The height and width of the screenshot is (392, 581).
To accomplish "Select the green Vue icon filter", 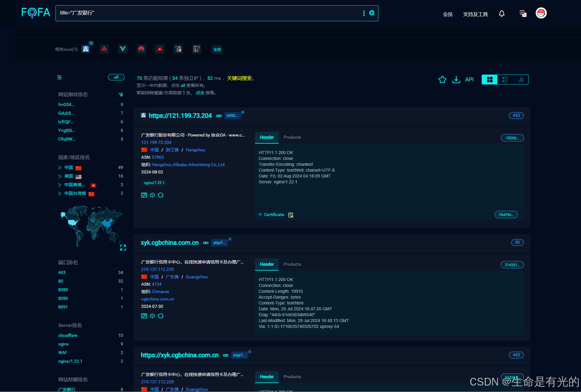I will point(123,49).
